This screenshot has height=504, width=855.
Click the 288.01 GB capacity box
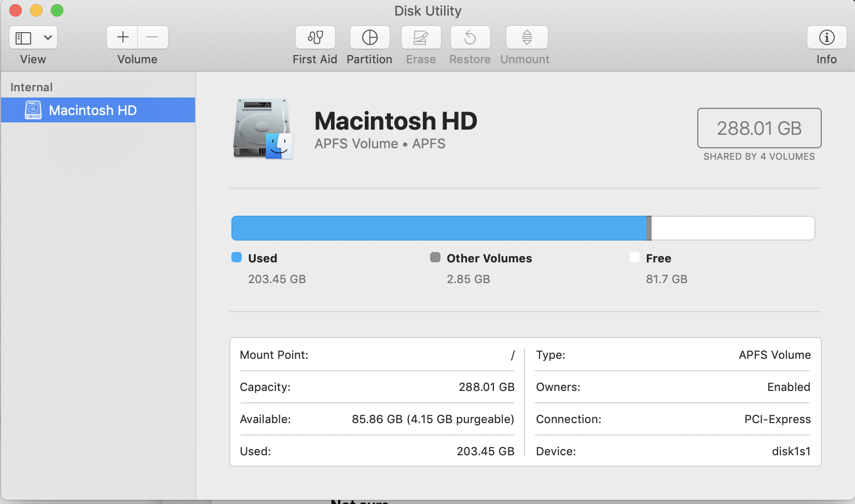(759, 128)
